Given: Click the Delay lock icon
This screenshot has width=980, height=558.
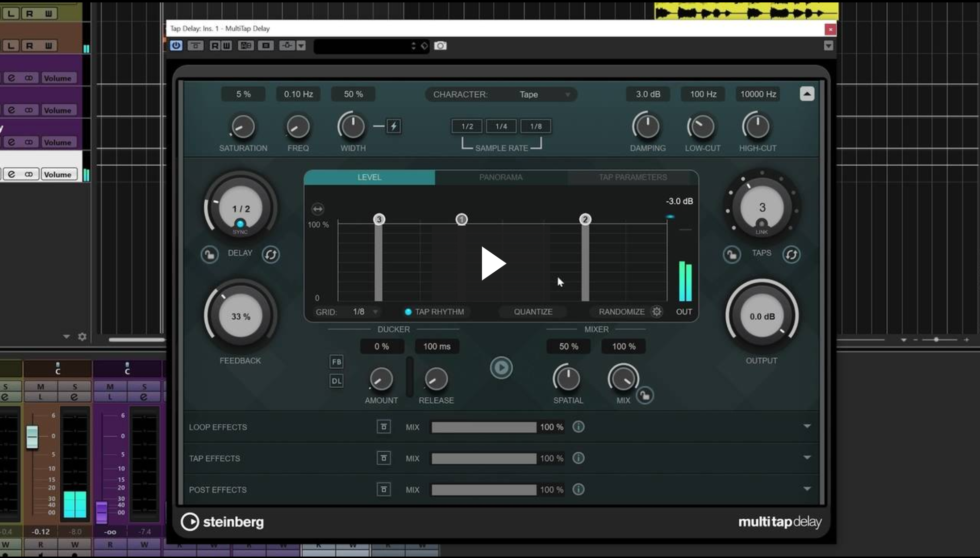Looking at the screenshot, I should (x=210, y=254).
